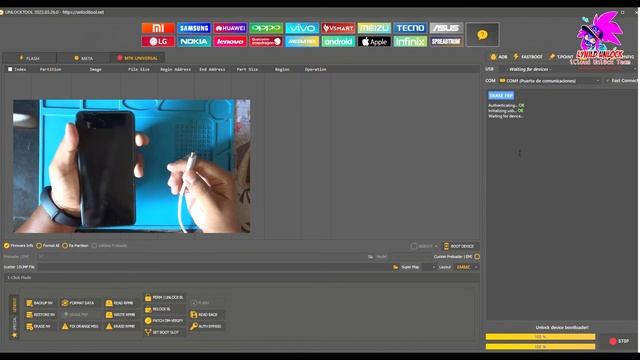Viewport: 640px width, 360px height.
Task: Click the lower yellow progress bar
Action: (x=540, y=347)
